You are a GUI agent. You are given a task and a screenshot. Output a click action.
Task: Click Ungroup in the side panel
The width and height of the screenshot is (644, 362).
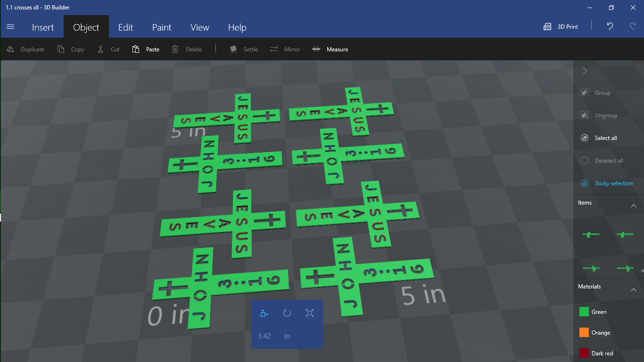(599, 115)
